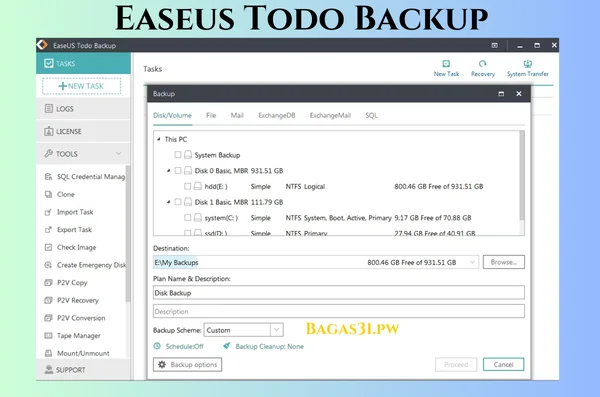Viewport: 600px width, 397px height.
Task: Switch to the ExchangeMail tab
Action: [x=330, y=115]
